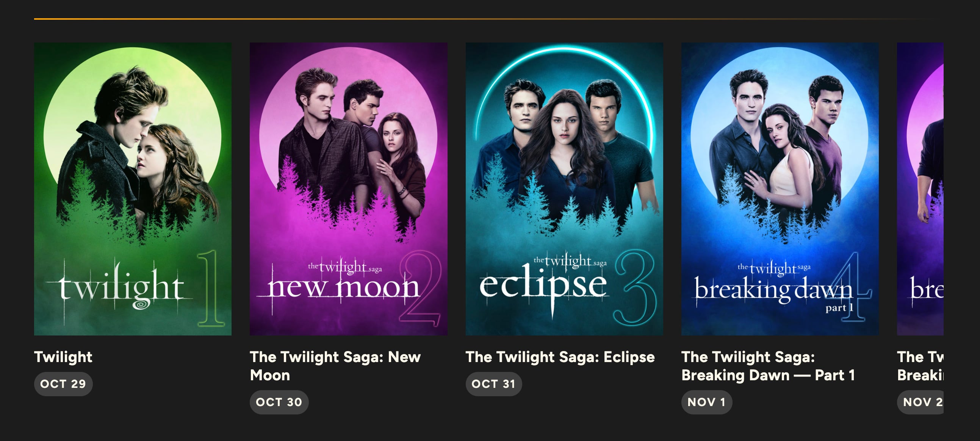Open "The Twilight Saga: New Moon" title link
Viewport: 980px width, 441px height.
335,365
